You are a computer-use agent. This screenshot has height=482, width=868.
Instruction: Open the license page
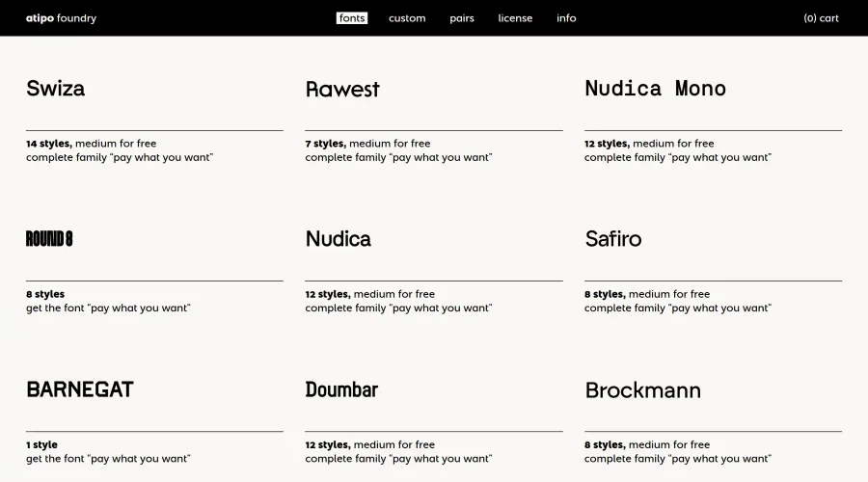click(x=515, y=18)
